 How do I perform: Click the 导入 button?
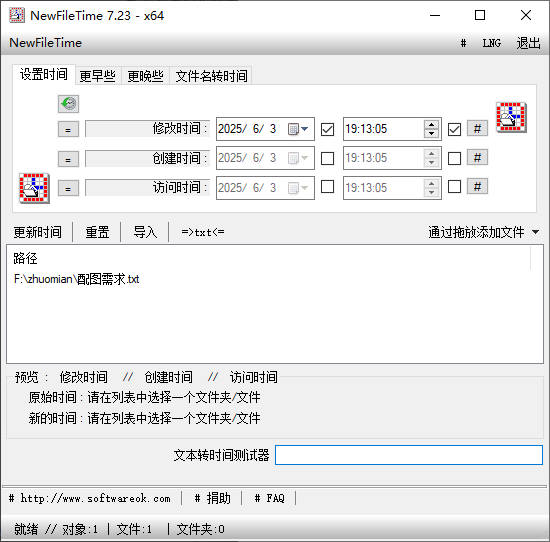(145, 232)
